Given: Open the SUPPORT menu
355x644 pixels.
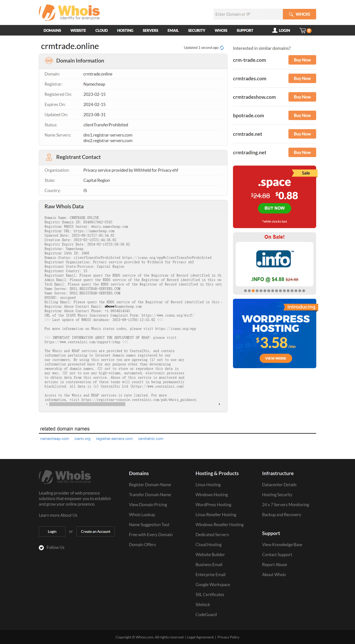Looking at the screenshot, I should tap(245, 31).
